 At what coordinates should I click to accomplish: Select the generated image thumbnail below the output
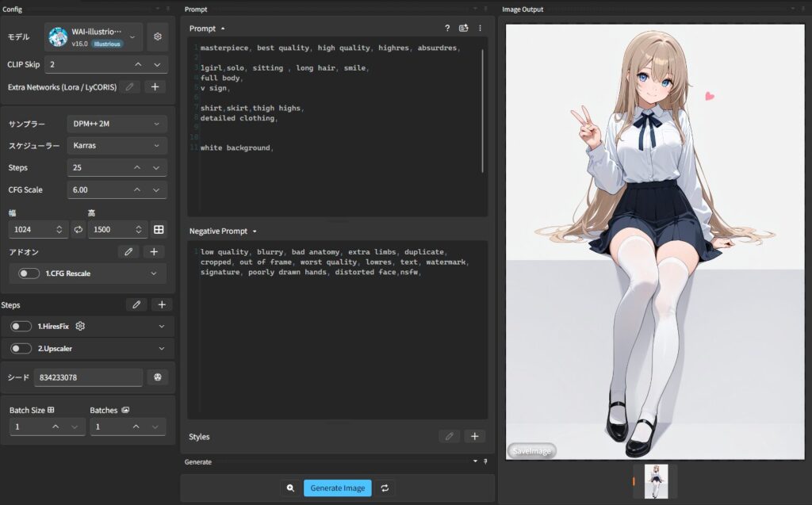(x=656, y=481)
